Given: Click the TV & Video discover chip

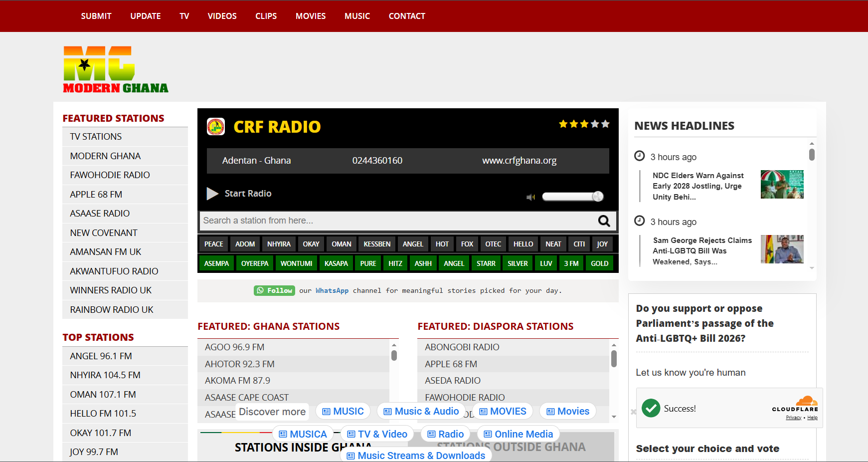Looking at the screenshot, I should [377, 434].
